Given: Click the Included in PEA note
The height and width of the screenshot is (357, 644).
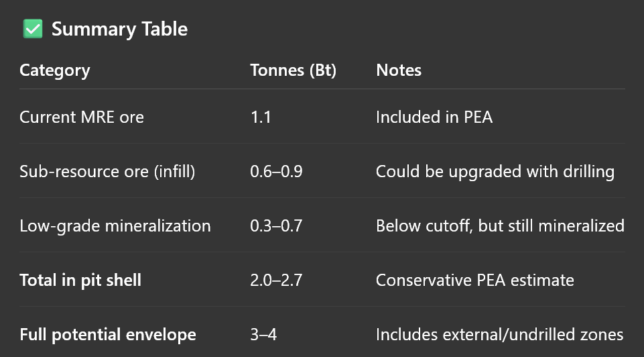Looking at the screenshot, I should pos(434,117).
